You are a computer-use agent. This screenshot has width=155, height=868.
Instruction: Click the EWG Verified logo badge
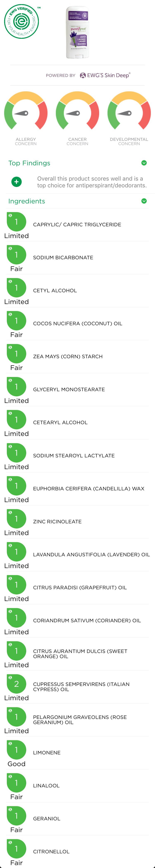point(21,21)
